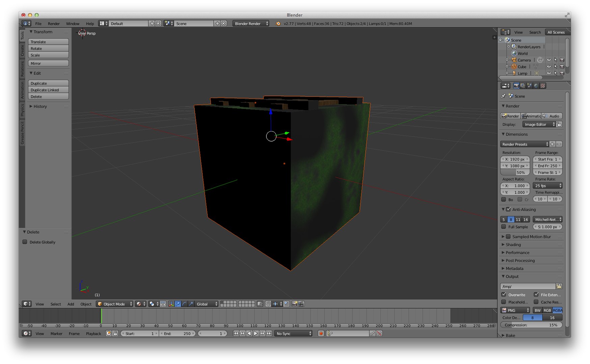Viewport: 590px width, 364px height.
Task: Expand the Performance panel
Action: 517,252
